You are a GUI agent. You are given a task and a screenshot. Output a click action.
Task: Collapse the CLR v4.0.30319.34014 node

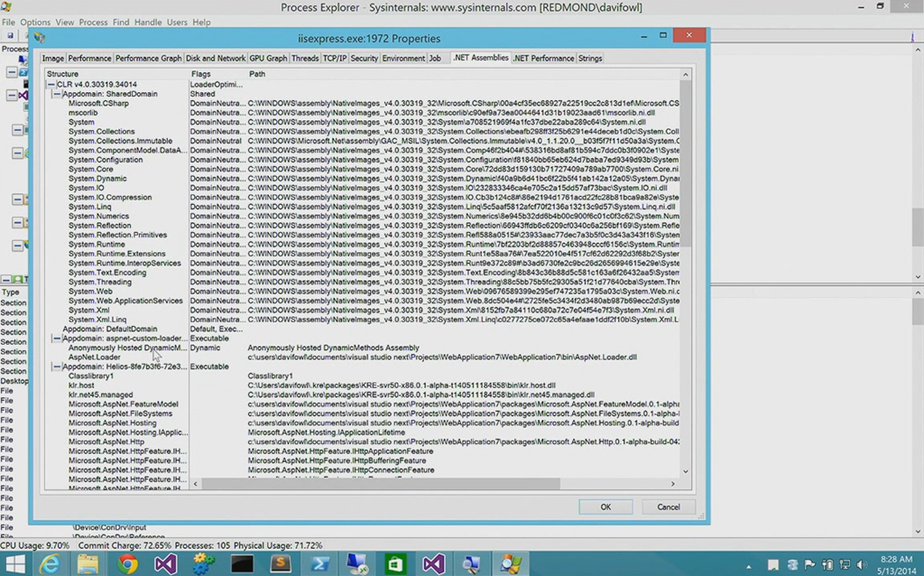coord(51,84)
